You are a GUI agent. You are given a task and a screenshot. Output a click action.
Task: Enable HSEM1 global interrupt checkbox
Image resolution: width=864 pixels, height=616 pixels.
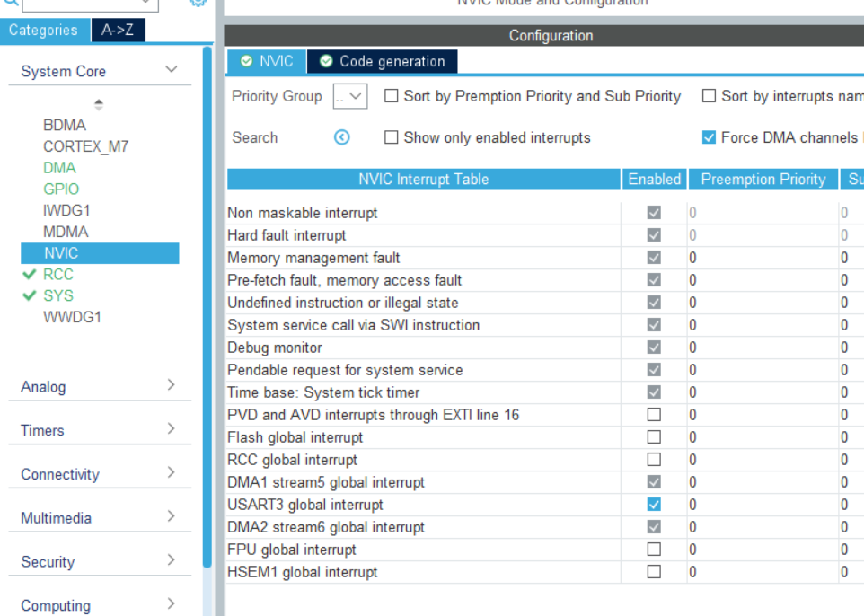point(654,572)
